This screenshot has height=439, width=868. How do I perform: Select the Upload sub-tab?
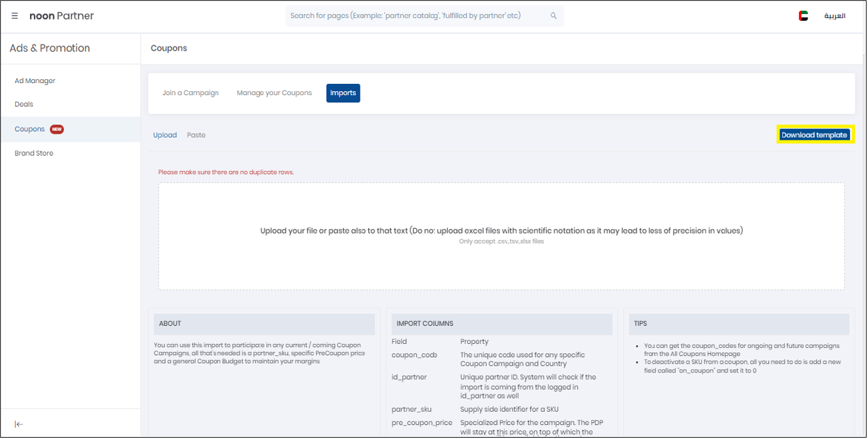click(x=165, y=135)
